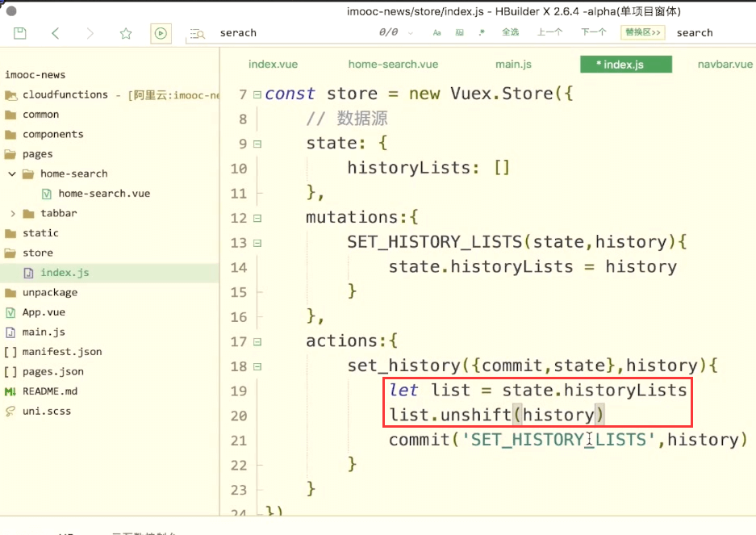Open the match count 0/0 dropdown
The width and height of the screenshot is (756, 535).
tap(411, 33)
